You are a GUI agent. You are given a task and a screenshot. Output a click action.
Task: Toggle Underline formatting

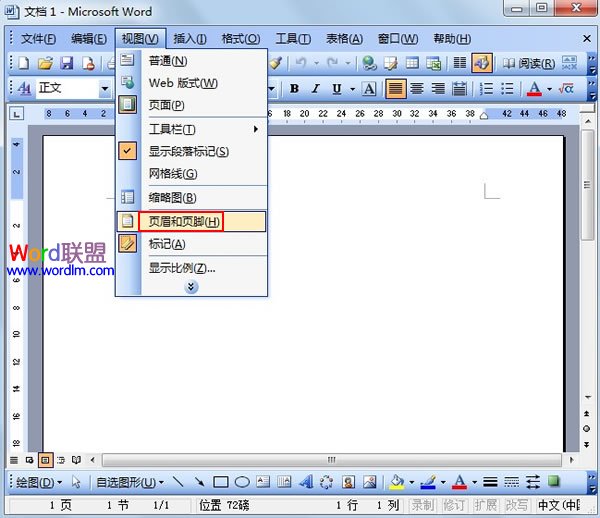337,89
